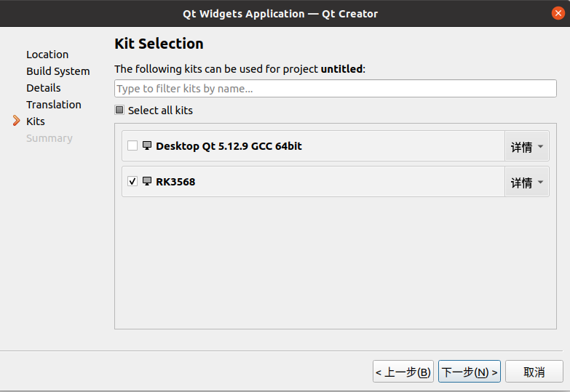Select the Summary wizard step

click(50, 138)
